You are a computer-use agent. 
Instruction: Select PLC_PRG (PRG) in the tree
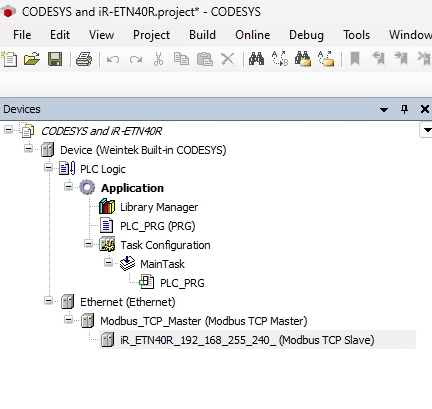click(158, 226)
